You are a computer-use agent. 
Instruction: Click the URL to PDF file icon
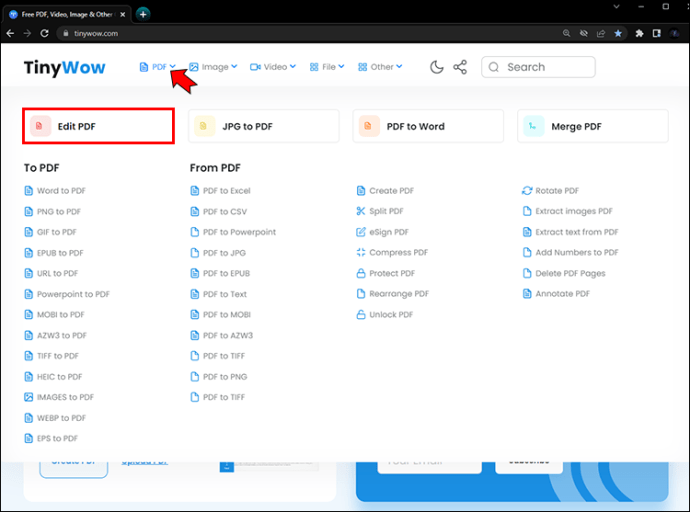tap(29, 274)
